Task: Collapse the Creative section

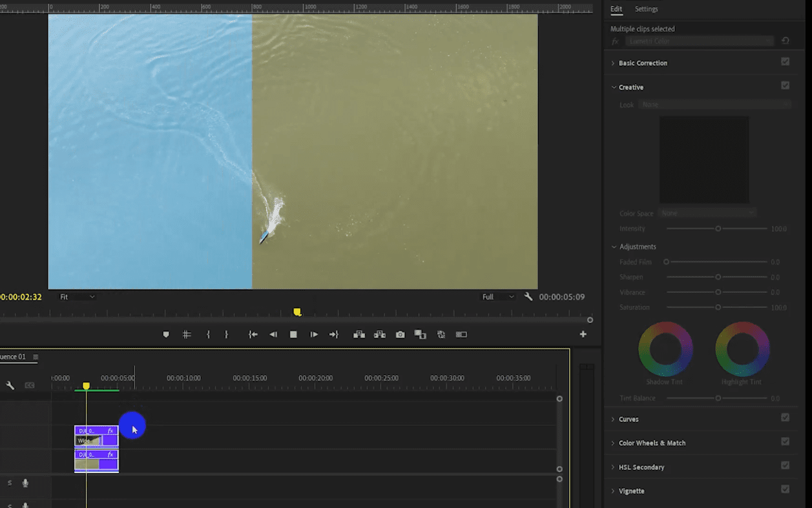Action: pyautogui.click(x=614, y=87)
